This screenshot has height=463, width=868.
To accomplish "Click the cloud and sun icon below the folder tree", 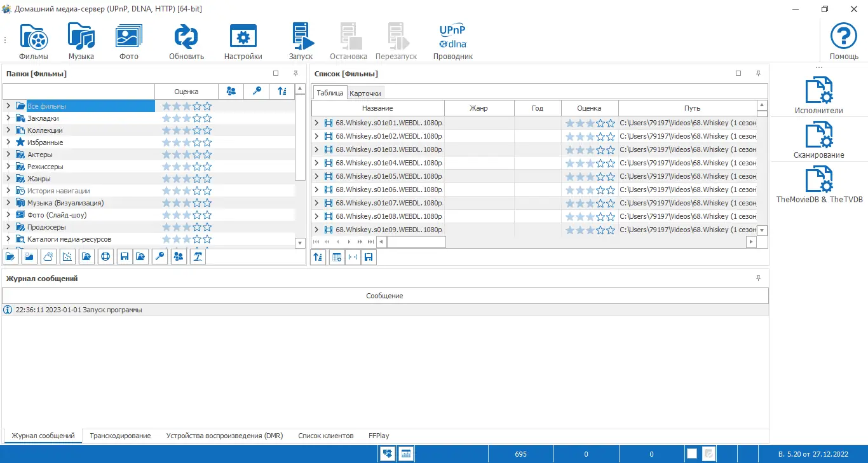I will 48,257.
